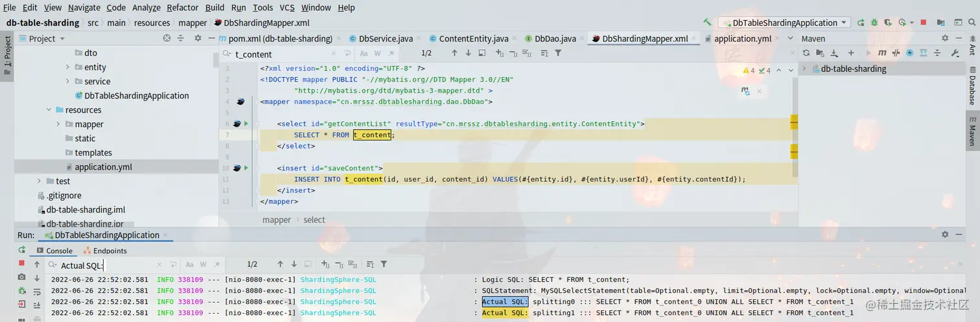Viewport: 980px width, 322px height.
Task: Rerun DbTableShardingApplication from main toolbar
Action: tap(861, 23)
